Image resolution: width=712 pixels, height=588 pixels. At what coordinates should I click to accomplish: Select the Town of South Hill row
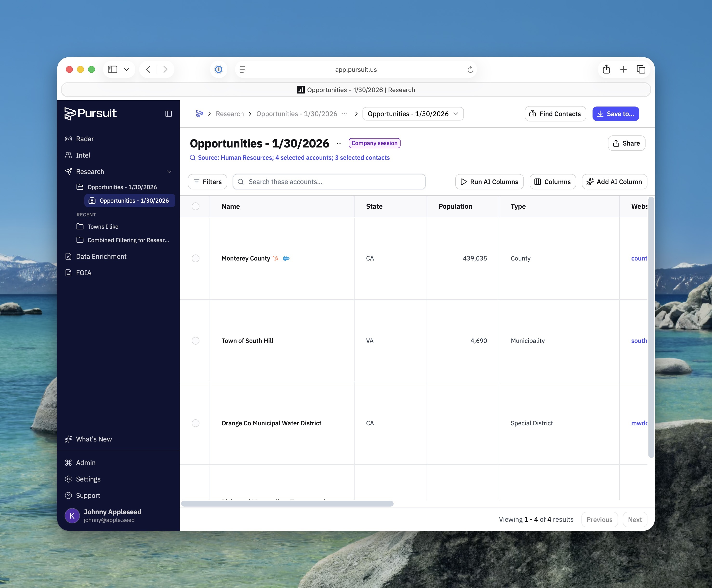[195, 341]
